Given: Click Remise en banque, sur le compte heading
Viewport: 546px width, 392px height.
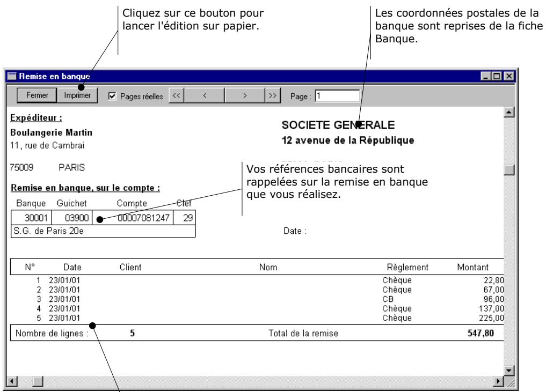Looking at the screenshot, I should (x=85, y=188).
